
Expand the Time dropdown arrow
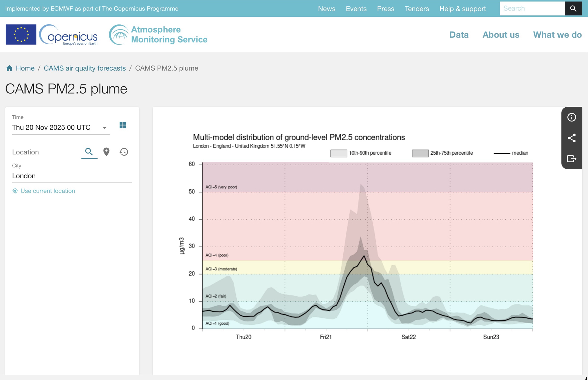104,128
